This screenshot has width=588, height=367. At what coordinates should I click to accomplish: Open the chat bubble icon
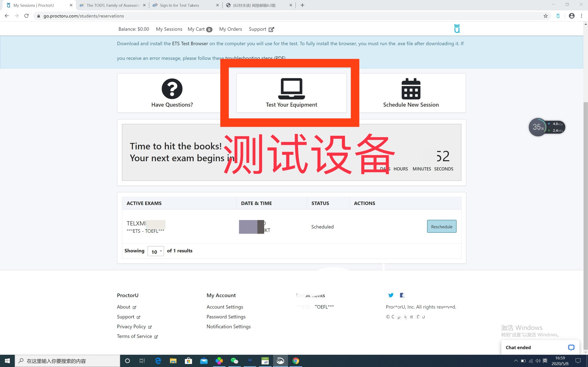(571, 347)
